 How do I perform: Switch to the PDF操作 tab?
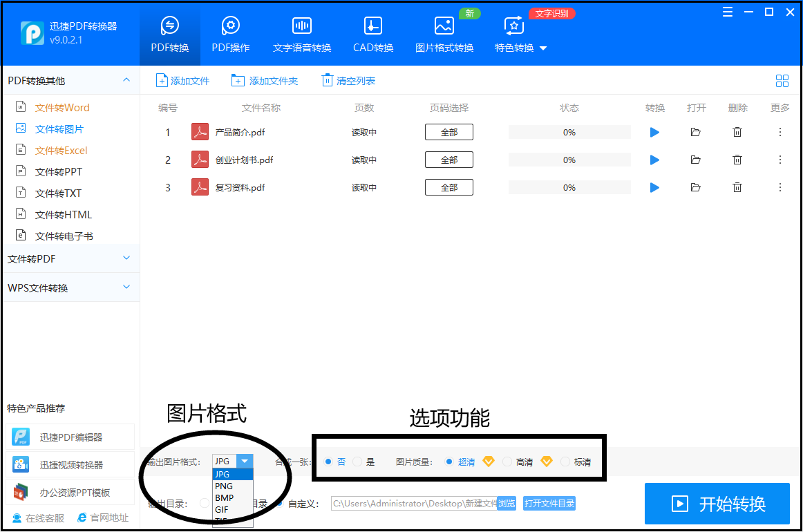pos(230,35)
